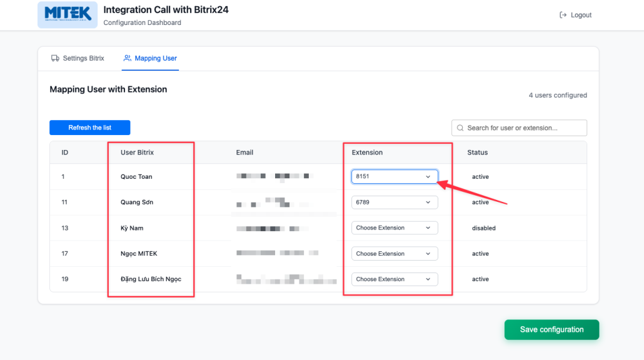Click the ID cell 13
The height and width of the screenshot is (360, 644).
point(65,228)
